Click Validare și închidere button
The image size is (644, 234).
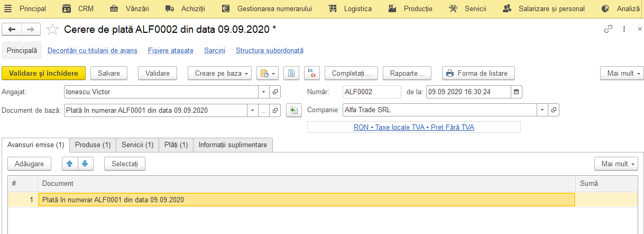tap(43, 73)
